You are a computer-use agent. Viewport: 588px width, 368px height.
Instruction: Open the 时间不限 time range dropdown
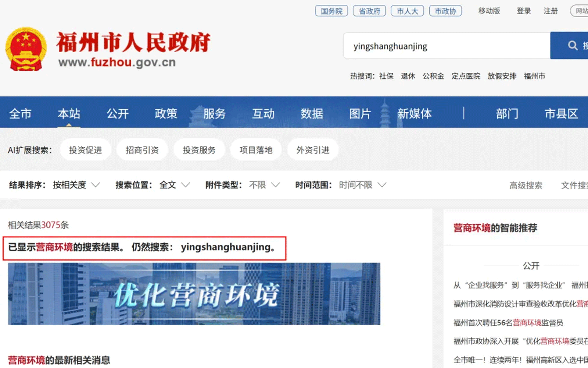pyautogui.click(x=362, y=185)
